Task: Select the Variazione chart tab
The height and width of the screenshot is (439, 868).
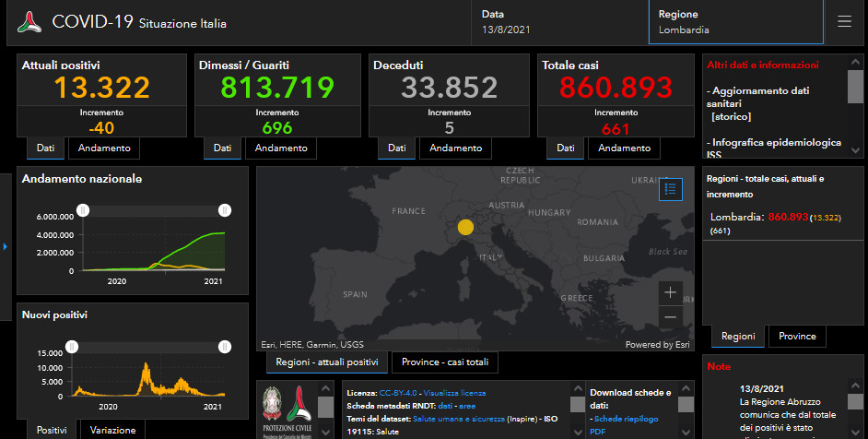Action: pos(113,430)
